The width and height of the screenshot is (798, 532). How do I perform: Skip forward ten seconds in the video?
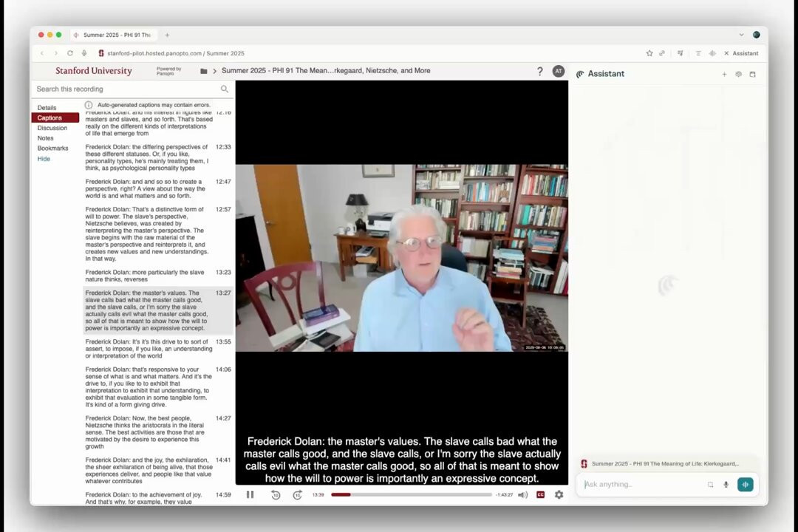[x=298, y=495]
